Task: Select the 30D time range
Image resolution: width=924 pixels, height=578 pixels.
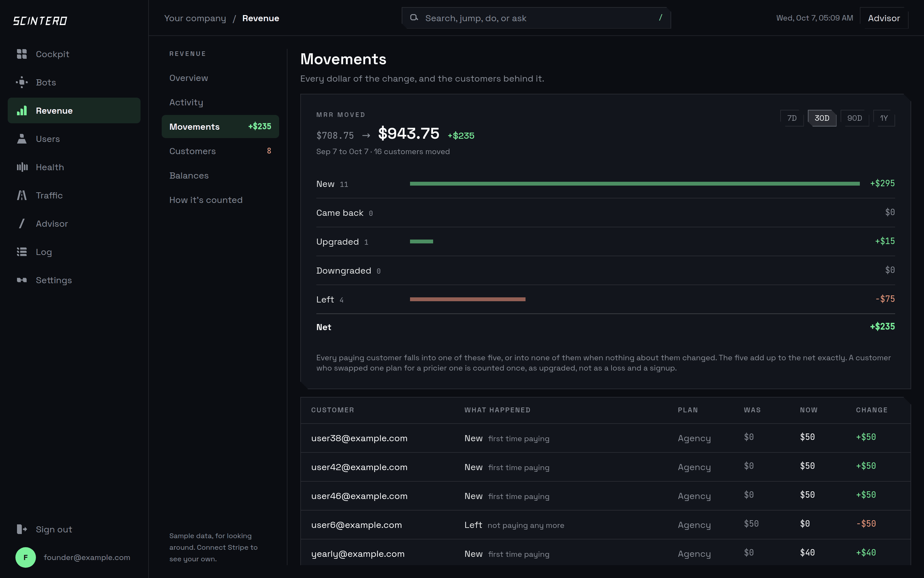Action: coord(822,118)
